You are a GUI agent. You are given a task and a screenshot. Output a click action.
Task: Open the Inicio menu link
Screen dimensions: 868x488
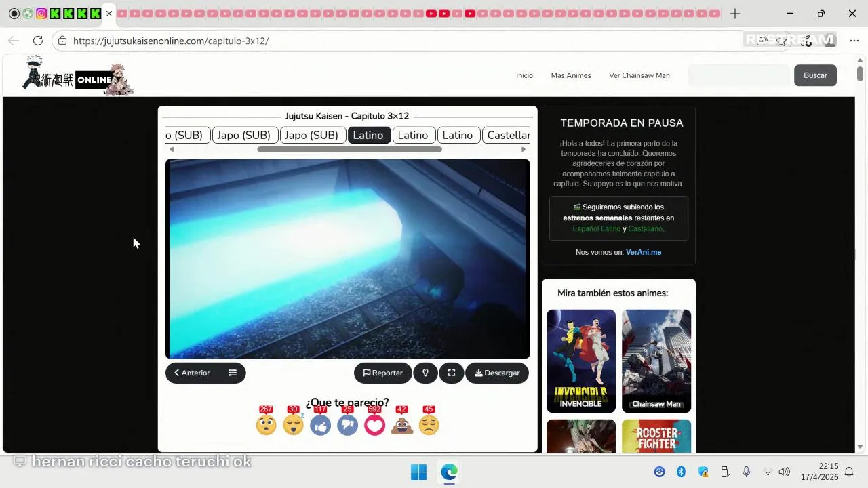[524, 75]
